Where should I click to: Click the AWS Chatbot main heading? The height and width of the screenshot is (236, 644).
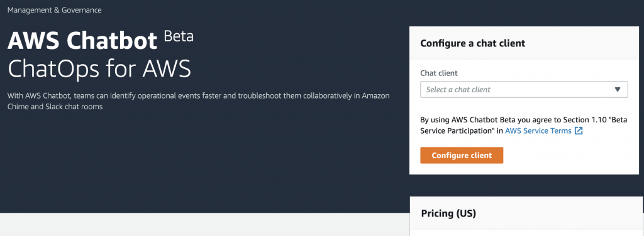[82, 40]
